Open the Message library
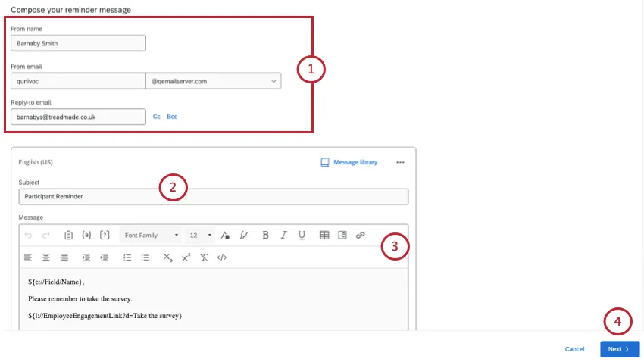 pyautogui.click(x=349, y=162)
